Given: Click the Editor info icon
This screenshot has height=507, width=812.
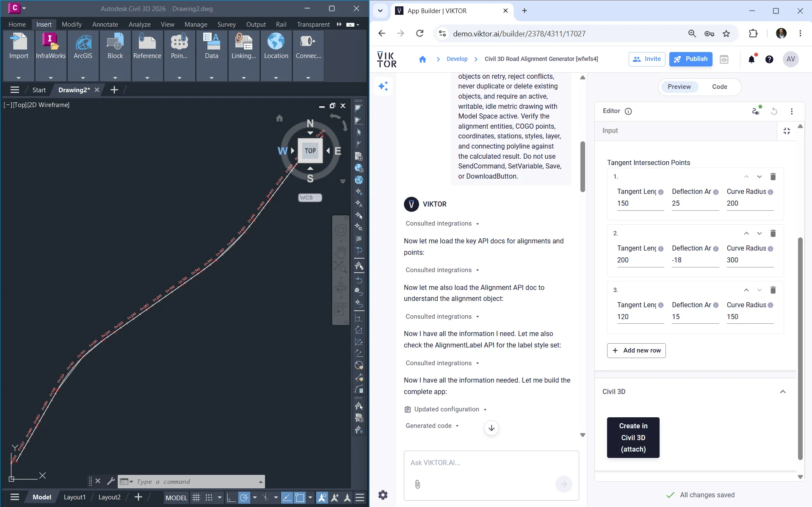Looking at the screenshot, I should [x=628, y=111].
